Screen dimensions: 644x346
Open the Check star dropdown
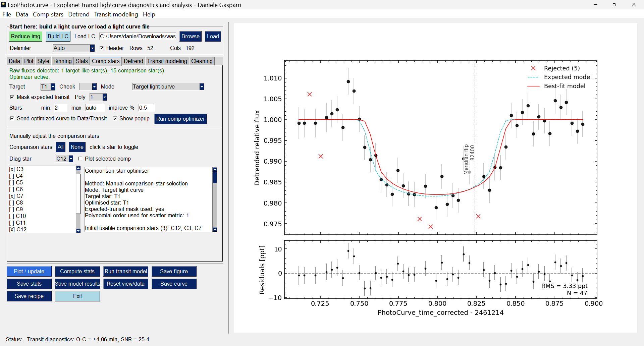tap(88, 86)
